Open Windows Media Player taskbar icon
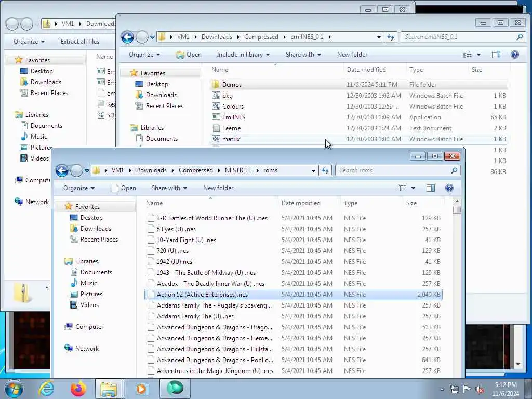Viewport: 532px width, 399px height. 141,389
